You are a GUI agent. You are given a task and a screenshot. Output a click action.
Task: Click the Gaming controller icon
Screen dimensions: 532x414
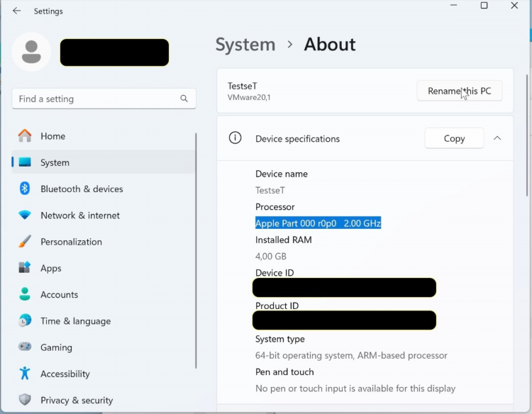[x=25, y=347]
